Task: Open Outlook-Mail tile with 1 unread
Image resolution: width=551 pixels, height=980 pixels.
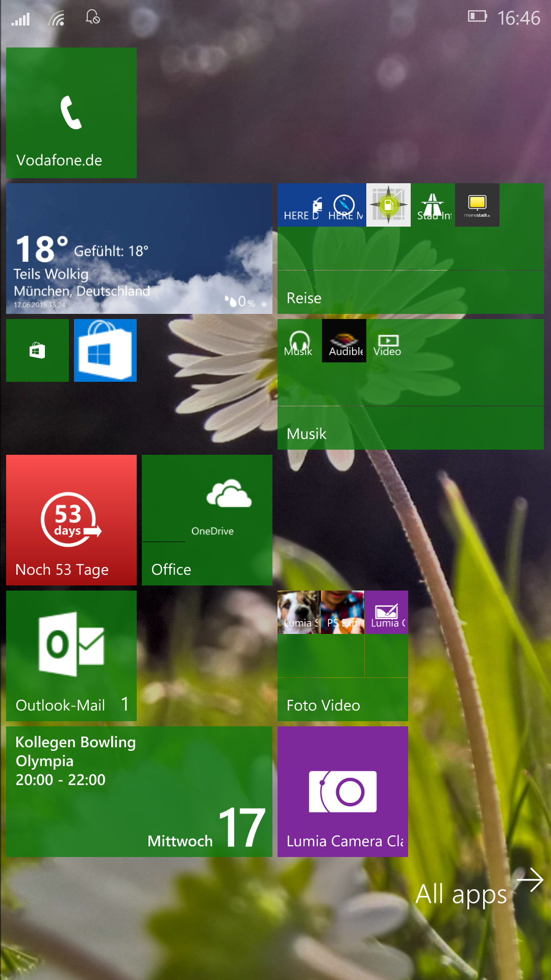Action: (x=71, y=656)
